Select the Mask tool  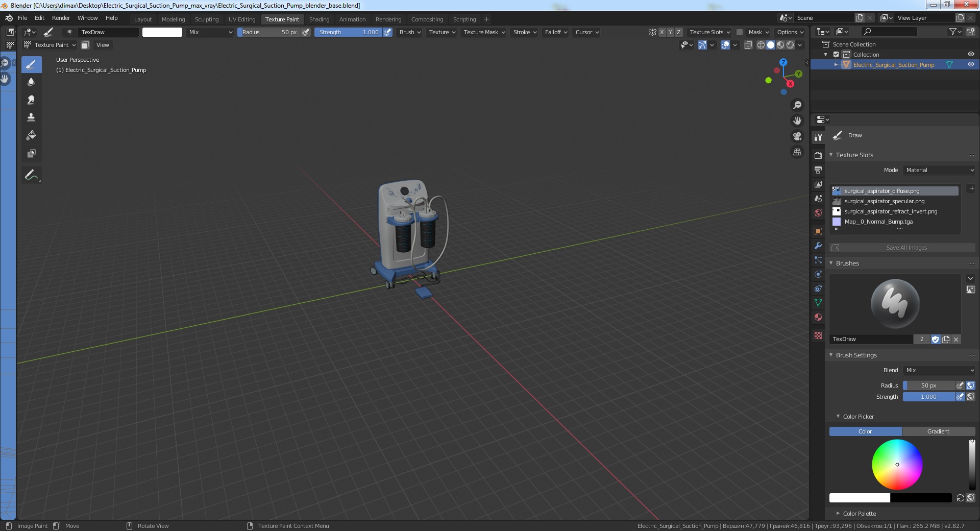[31, 153]
